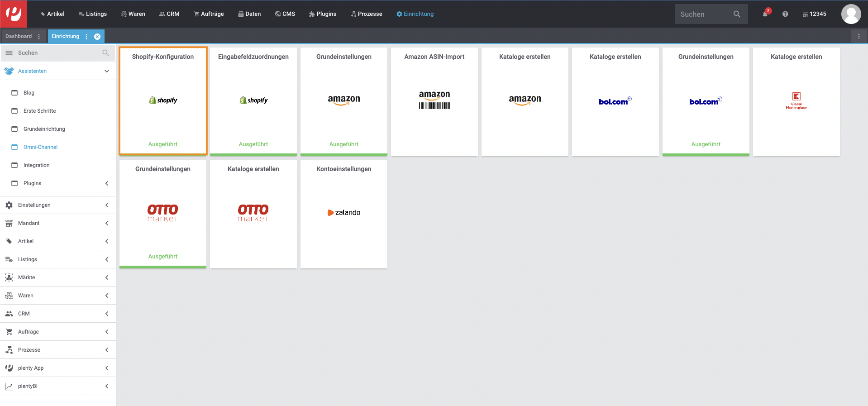Expand the plentyBI section chevron
Screen dimensions: 868x406
click(107, 386)
